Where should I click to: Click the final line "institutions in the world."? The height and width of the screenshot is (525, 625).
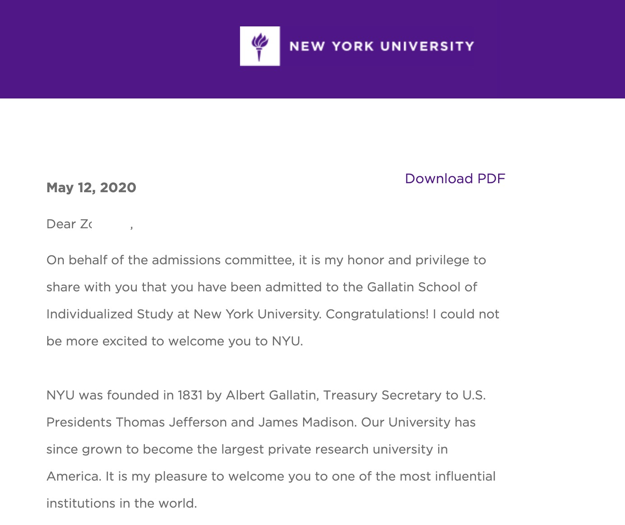pos(121,503)
